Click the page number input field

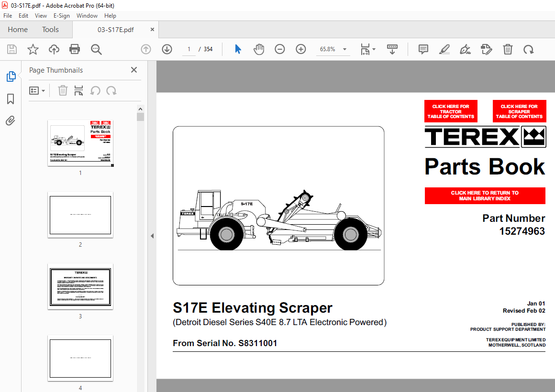[189, 49]
